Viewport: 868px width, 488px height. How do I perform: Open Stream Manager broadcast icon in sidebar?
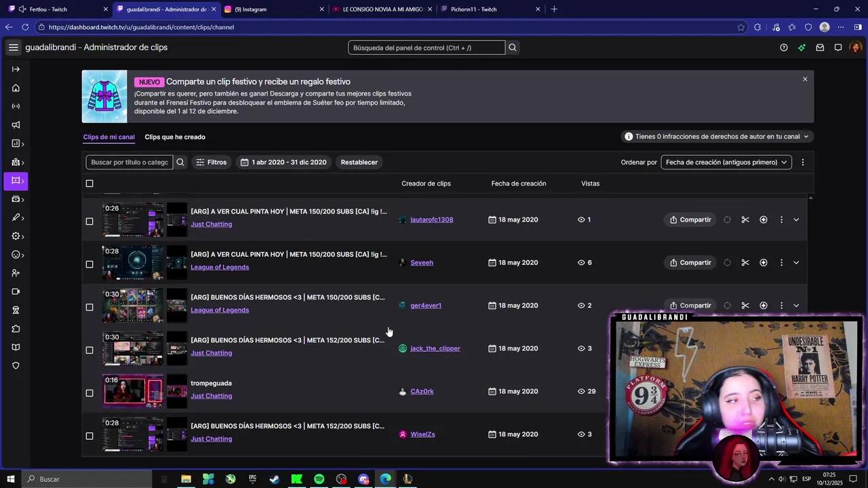click(x=16, y=106)
